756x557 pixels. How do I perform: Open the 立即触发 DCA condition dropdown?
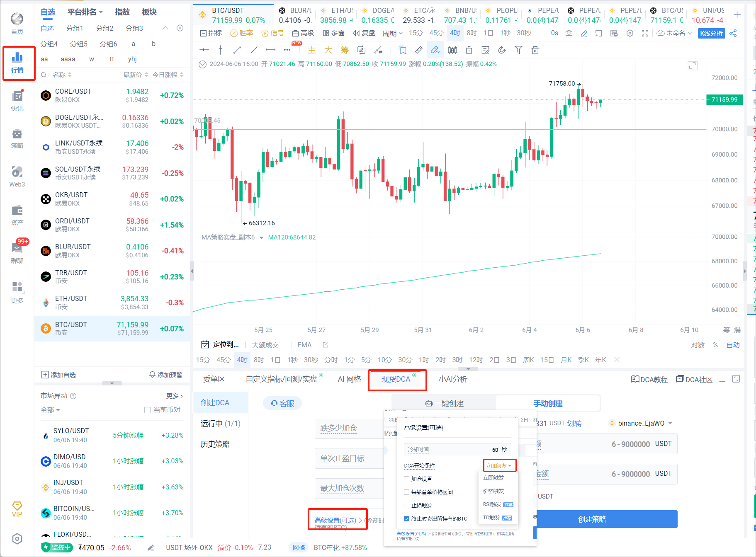click(499, 466)
